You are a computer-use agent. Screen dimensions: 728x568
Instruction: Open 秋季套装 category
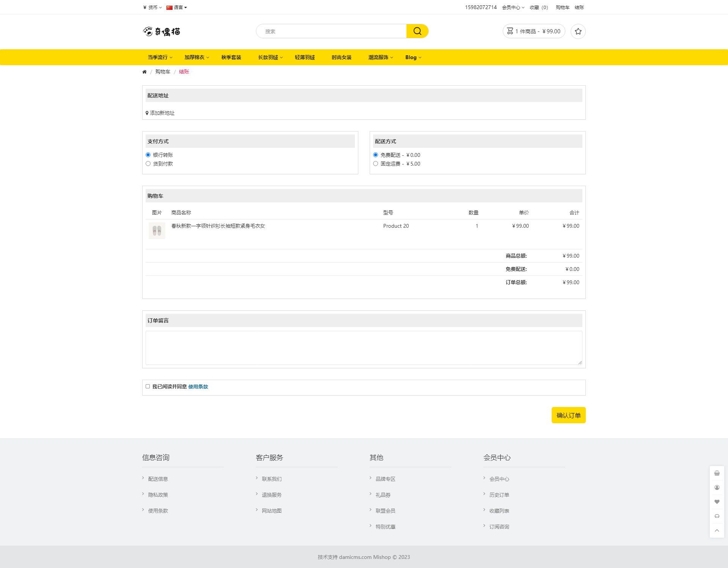[231, 58]
